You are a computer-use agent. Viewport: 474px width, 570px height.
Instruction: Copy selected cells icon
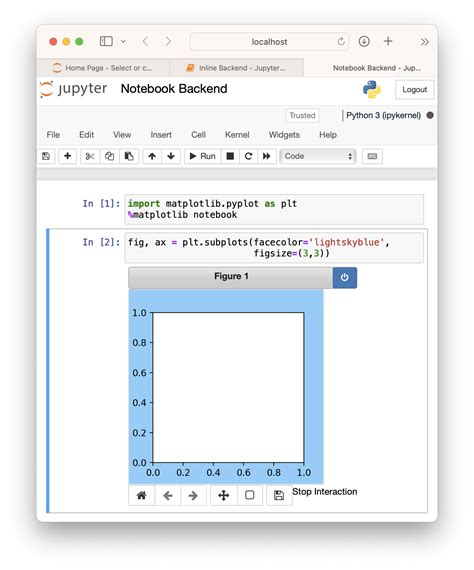pos(109,156)
